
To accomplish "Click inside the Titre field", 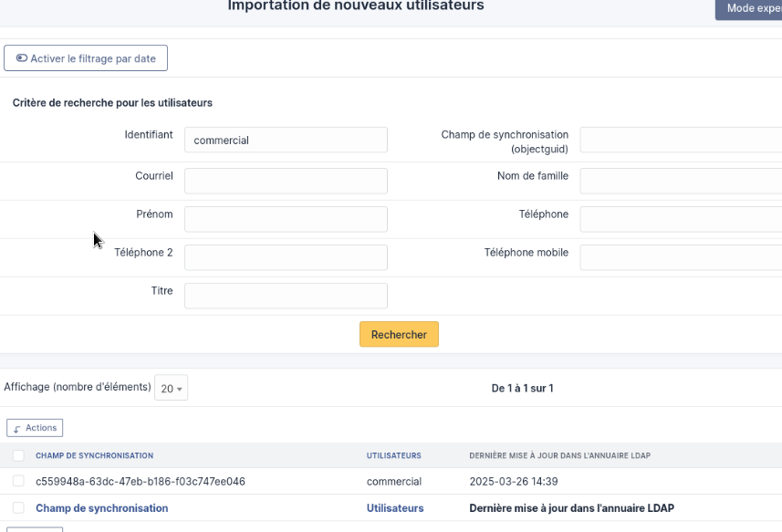I will click(x=286, y=296).
